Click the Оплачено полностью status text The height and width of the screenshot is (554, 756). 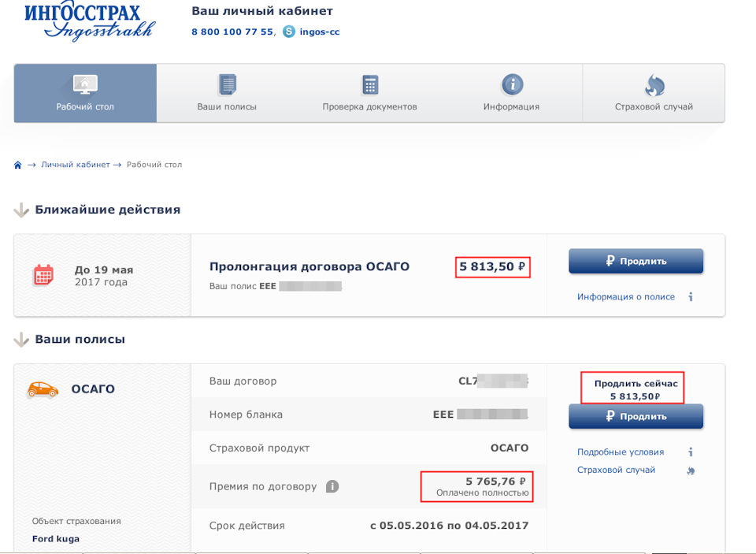tap(483, 493)
